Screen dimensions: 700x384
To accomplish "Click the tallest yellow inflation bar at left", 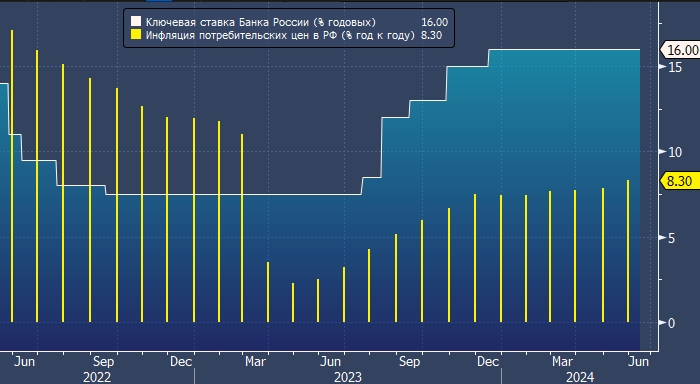I will 12,176.
